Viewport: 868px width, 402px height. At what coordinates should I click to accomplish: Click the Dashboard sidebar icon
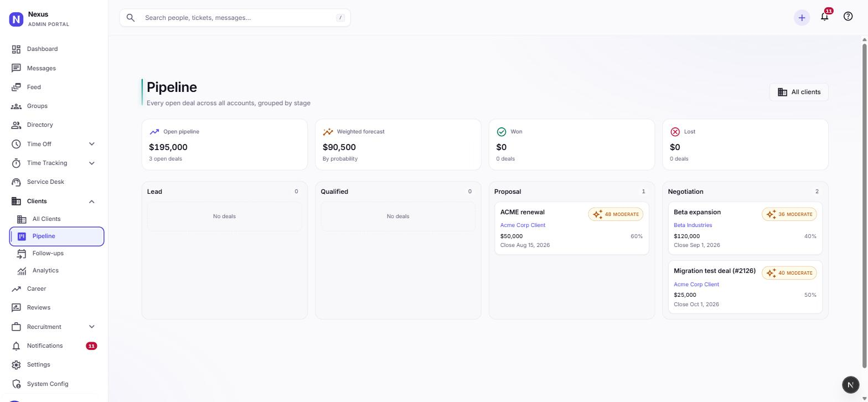coord(16,49)
